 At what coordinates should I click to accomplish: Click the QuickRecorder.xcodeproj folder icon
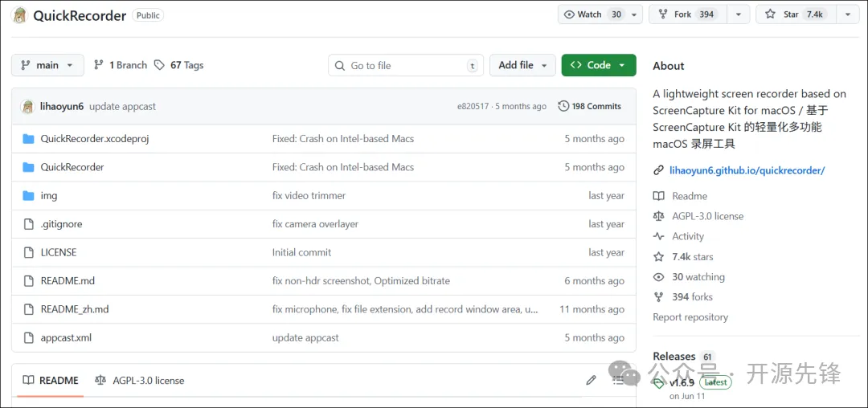[28, 139]
